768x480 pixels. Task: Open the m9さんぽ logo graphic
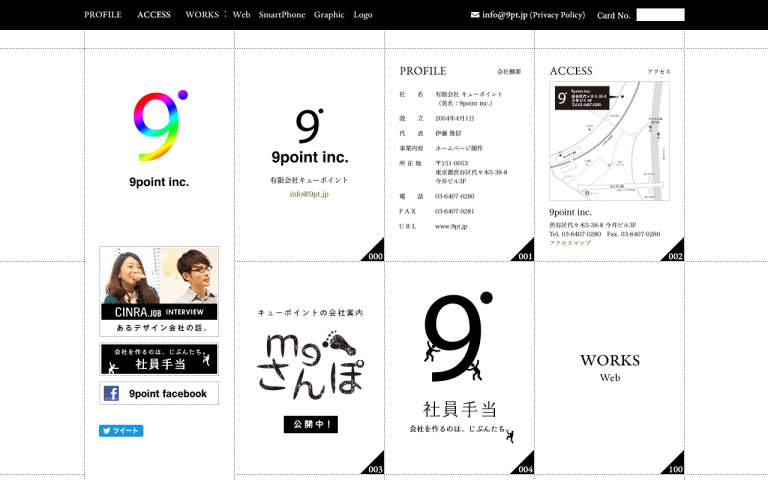[311, 365]
